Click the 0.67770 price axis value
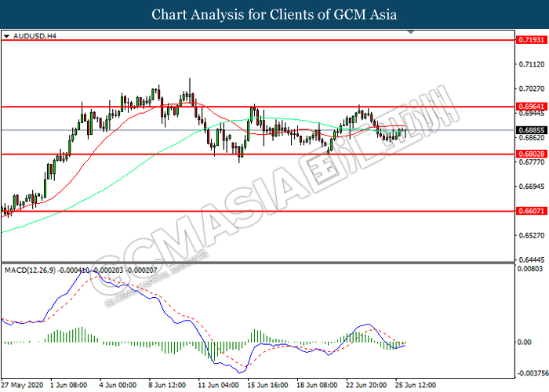Viewport: 549px width, 392px height. [532, 162]
